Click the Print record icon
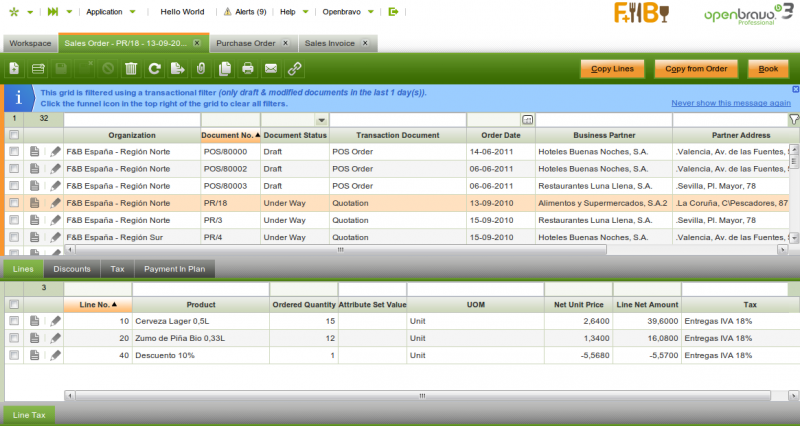This screenshot has height=426, width=800. (x=247, y=69)
